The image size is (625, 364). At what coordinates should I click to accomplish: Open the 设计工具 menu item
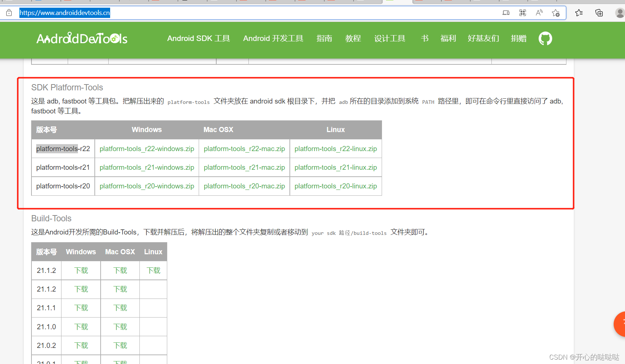coord(390,38)
